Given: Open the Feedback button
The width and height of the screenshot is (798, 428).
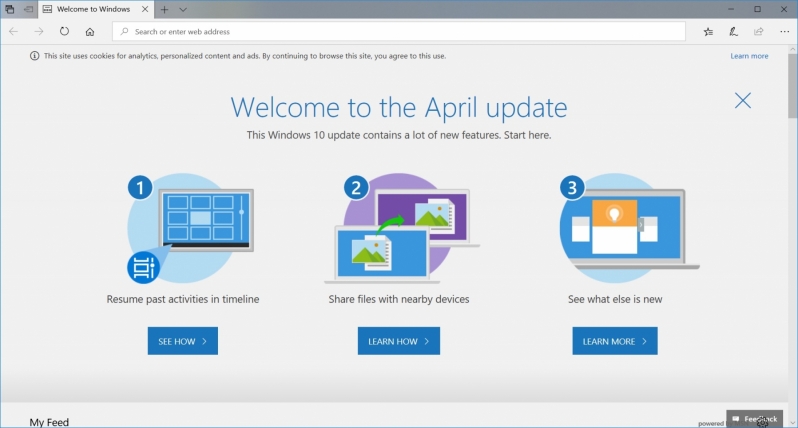Looking at the screenshot, I should tap(754, 419).
